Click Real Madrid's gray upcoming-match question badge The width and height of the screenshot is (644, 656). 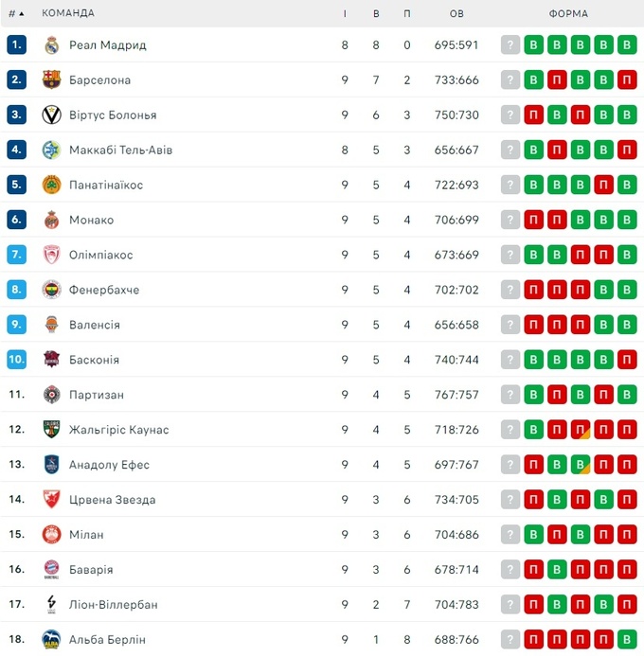(511, 45)
